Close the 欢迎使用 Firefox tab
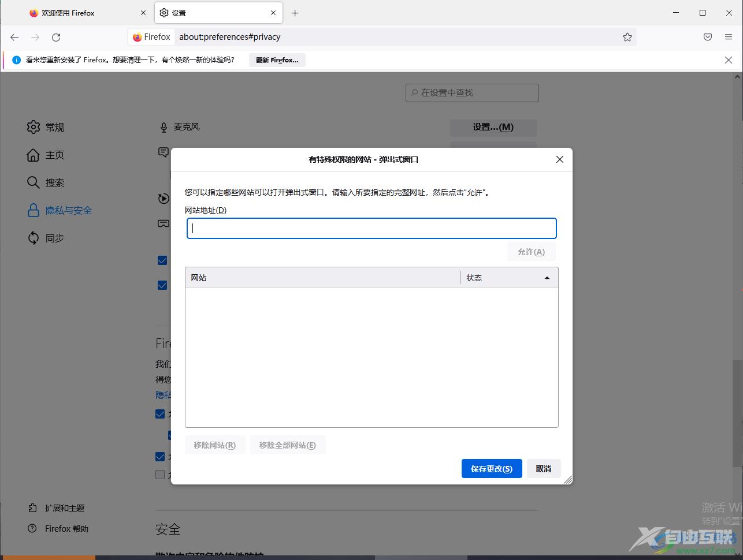The height and width of the screenshot is (560, 743). (143, 13)
